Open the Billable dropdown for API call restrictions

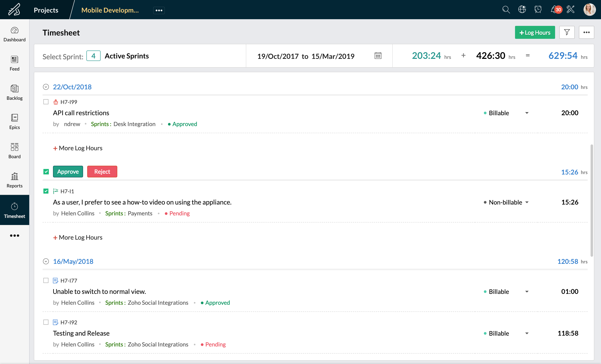pos(527,113)
